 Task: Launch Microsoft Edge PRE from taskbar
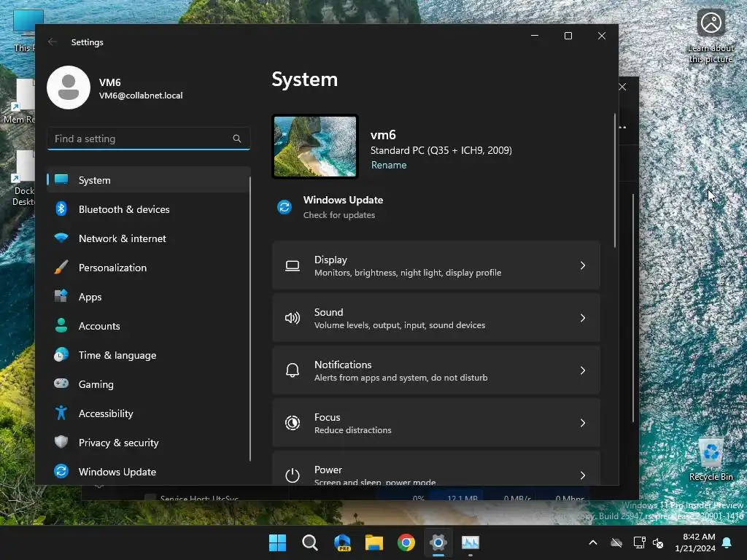(x=342, y=542)
